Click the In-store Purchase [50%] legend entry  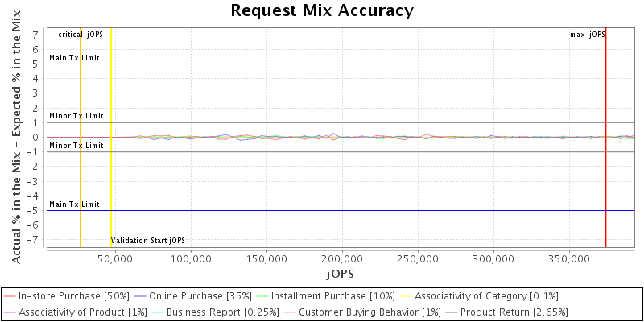click(x=74, y=296)
